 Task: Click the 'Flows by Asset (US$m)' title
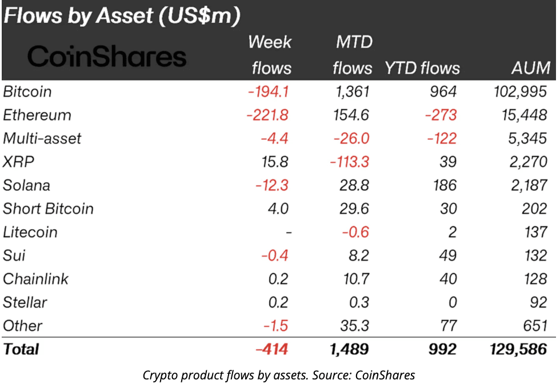tap(121, 17)
